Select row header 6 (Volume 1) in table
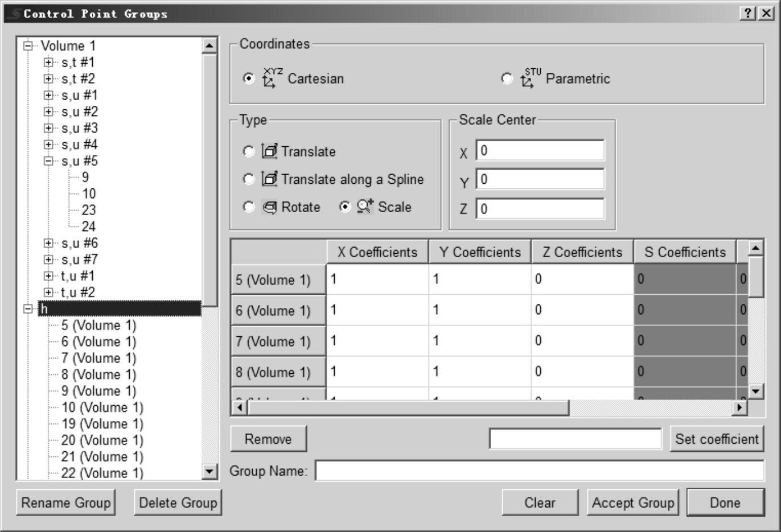 278,310
